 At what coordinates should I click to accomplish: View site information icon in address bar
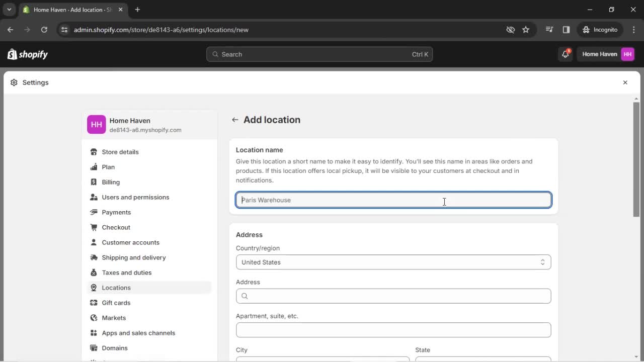64,30
